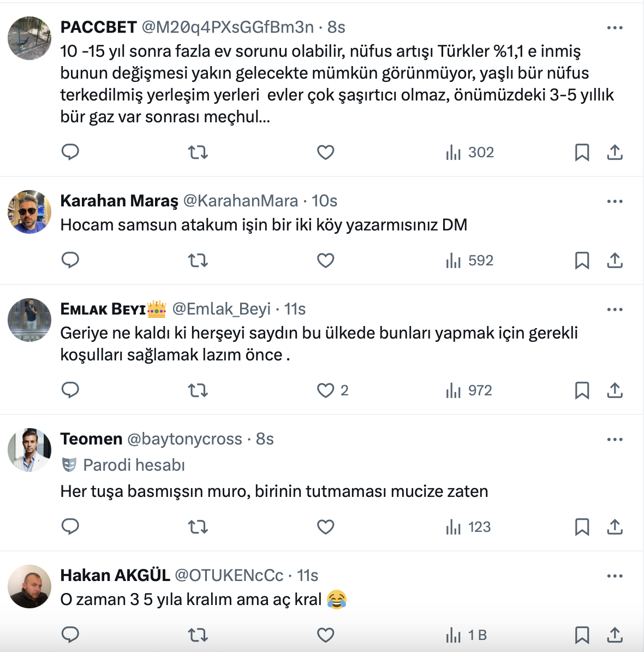
Task: Open the @baytonycross profile link
Action: tap(184, 439)
